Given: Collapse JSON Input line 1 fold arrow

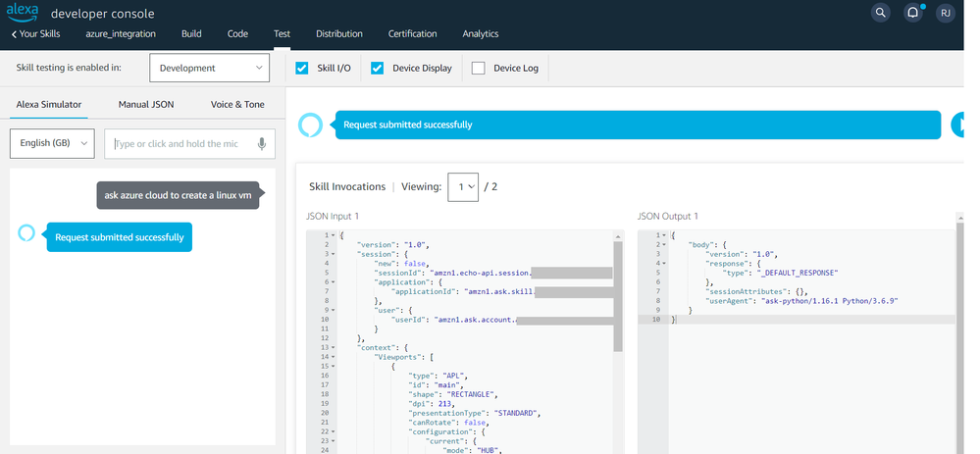Looking at the screenshot, I should [334, 235].
